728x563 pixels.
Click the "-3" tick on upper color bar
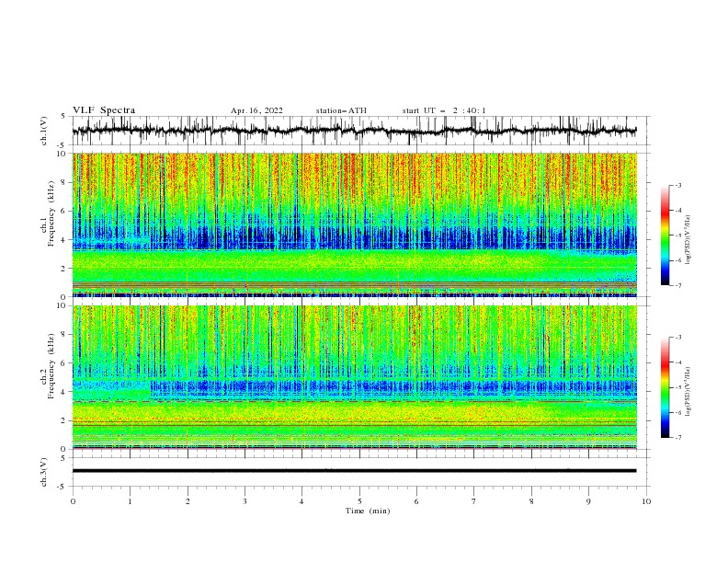click(x=677, y=185)
